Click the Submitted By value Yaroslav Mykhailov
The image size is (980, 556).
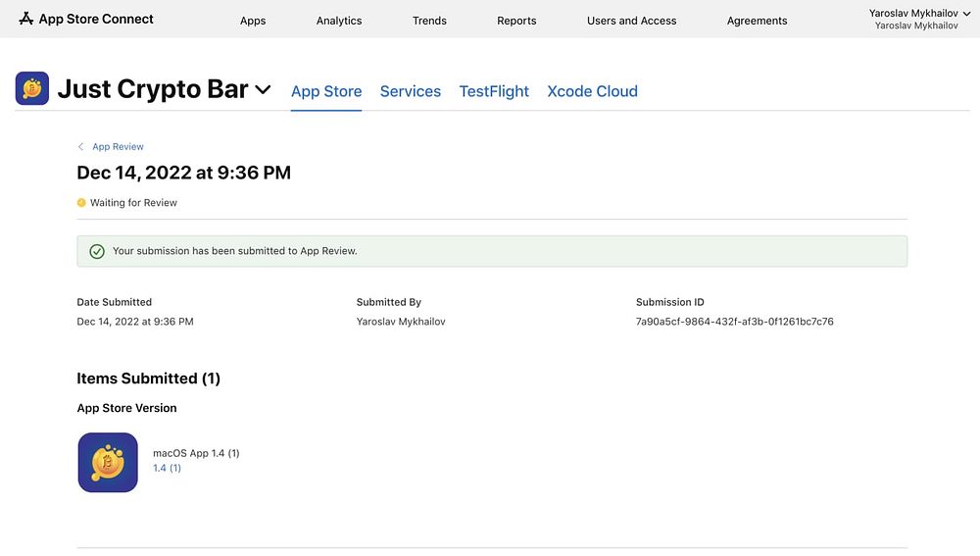click(x=401, y=322)
